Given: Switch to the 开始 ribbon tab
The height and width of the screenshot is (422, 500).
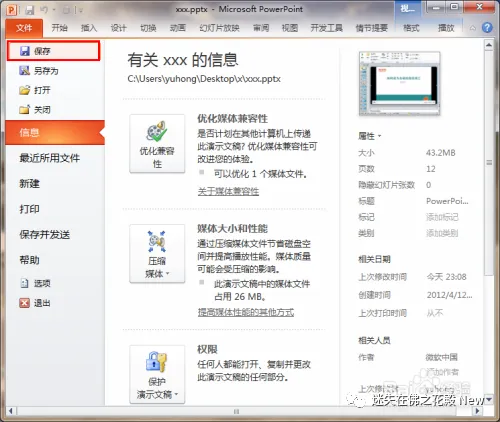Looking at the screenshot, I should 60,28.
